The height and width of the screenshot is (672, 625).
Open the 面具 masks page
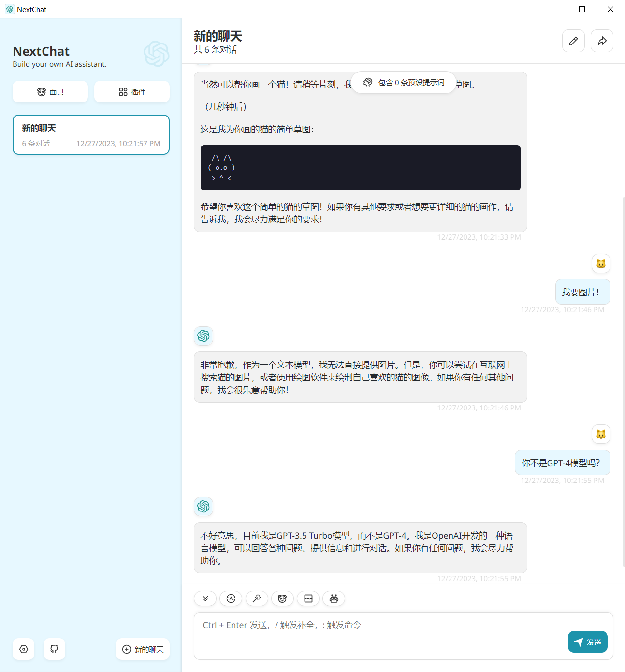(50, 92)
